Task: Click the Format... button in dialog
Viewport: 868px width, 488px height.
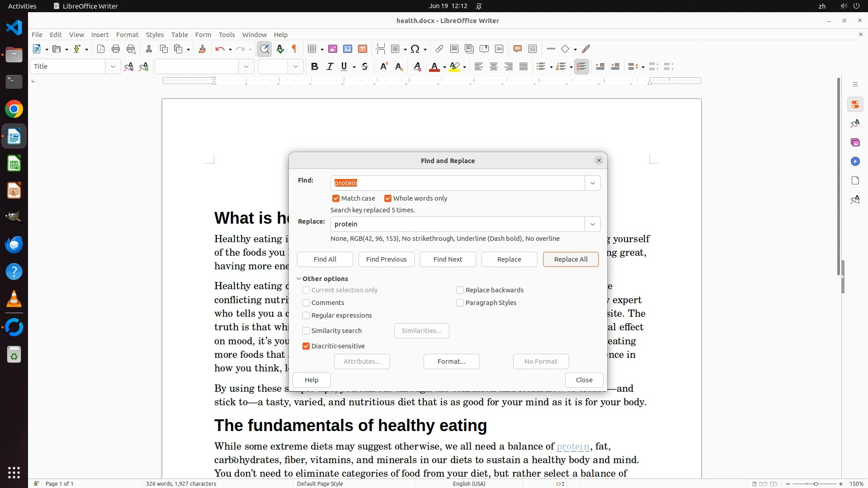Action: tap(451, 361)
